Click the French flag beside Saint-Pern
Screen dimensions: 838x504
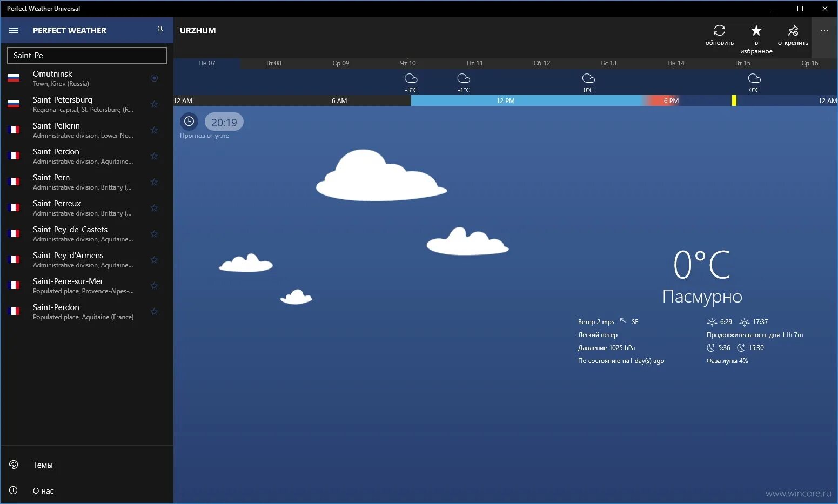14,182
